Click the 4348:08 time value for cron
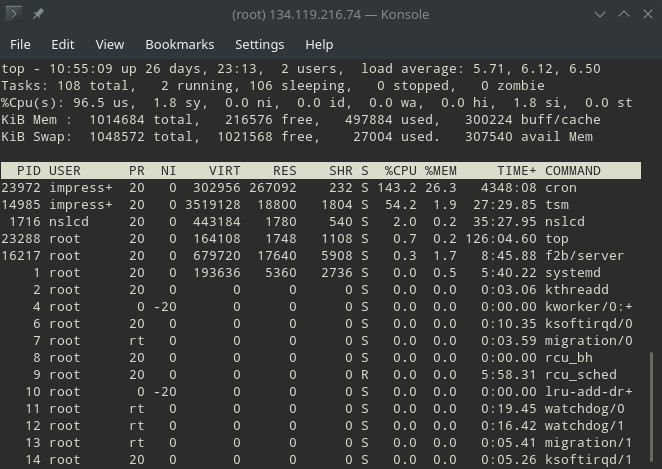Viewport: 662px width, 469px height. pyautogui.click(x=508, y=187)
